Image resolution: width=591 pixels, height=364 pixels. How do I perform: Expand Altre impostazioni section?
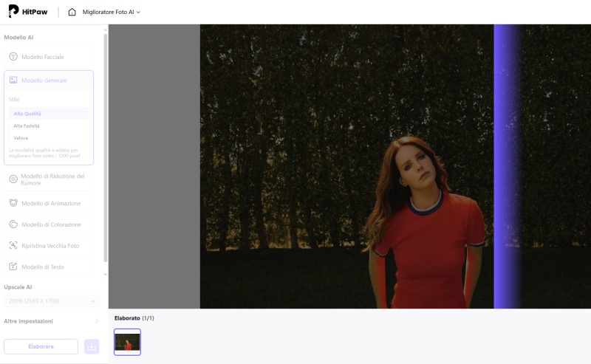click(x=95, y=321)
